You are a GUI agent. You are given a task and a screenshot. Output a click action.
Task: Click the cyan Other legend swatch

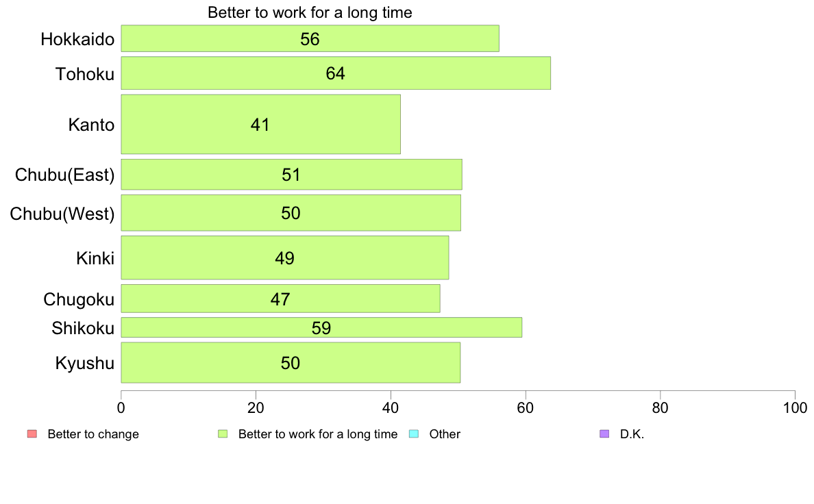pos(414,434)
